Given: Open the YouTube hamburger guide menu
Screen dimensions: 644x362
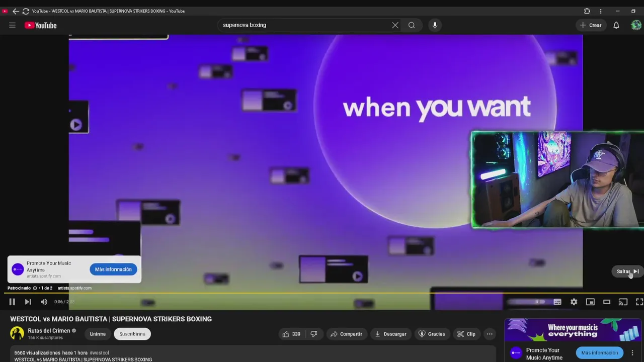Looking at the screenshot, I should pos(12,25).
